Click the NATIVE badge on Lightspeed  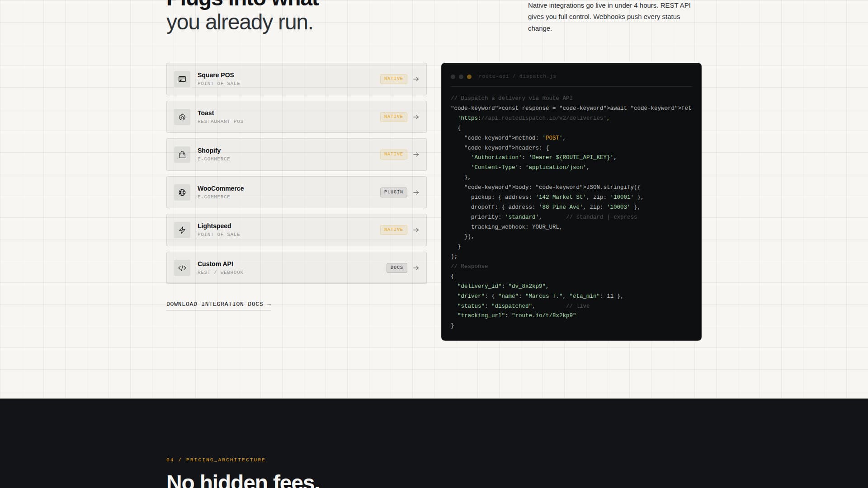[x=393, y=230]
